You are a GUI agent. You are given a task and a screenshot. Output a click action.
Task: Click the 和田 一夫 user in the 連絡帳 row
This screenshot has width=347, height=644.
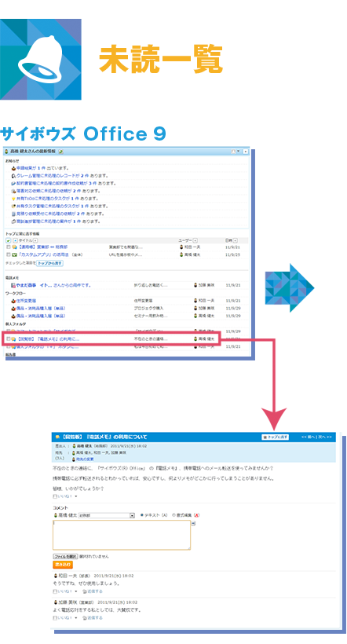191,247
